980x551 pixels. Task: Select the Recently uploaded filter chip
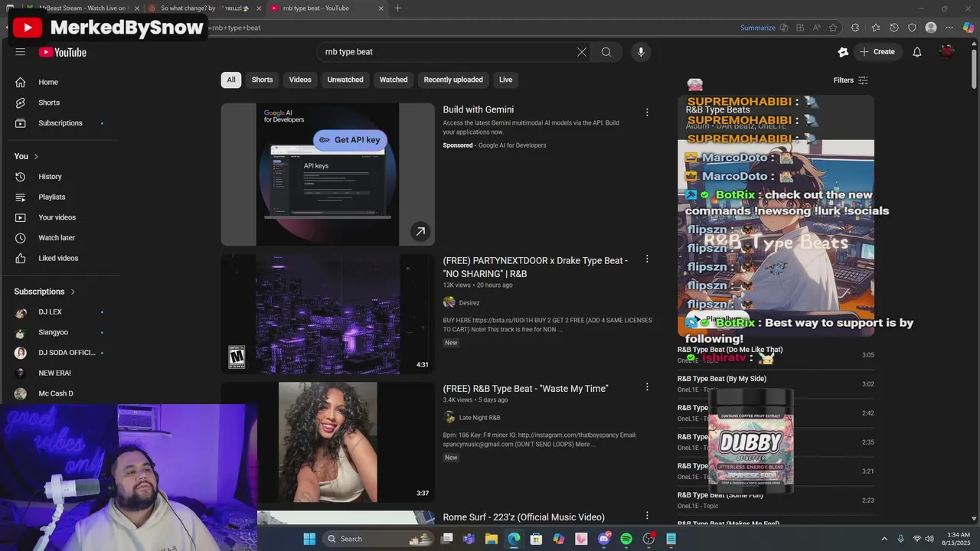point(453,80)
